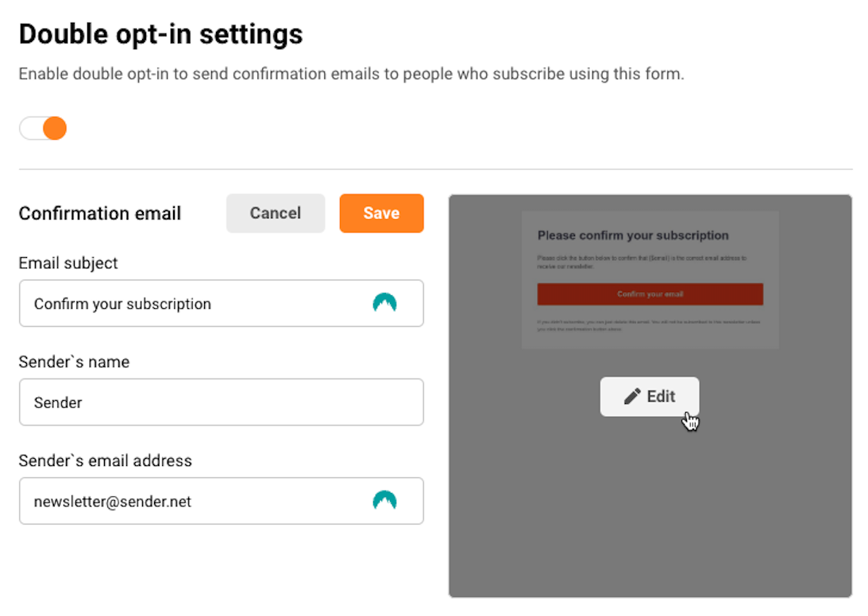This screenshot has width=868, height=616.
Task: Click the 'Double opt-in settings' heading
Action: click(x=160, y=34)
